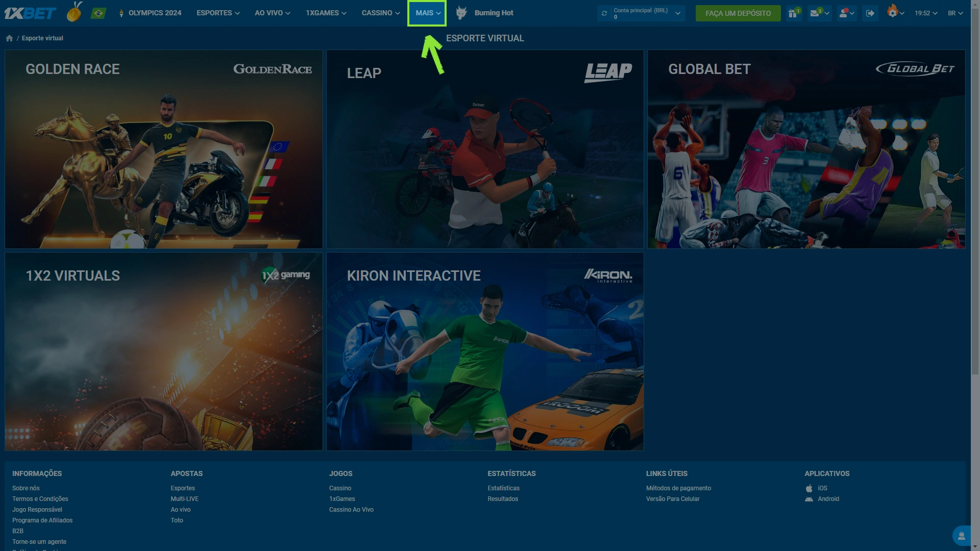Viewport: 980px width, 551px height.
Task: Open the Olympics 2024 menu item
Action: pos(150,13)
